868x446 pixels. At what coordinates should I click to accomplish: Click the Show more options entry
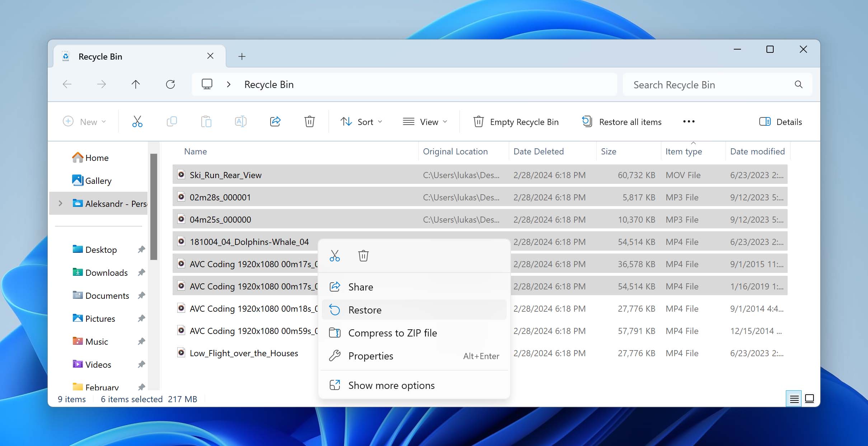click(391, 385)
